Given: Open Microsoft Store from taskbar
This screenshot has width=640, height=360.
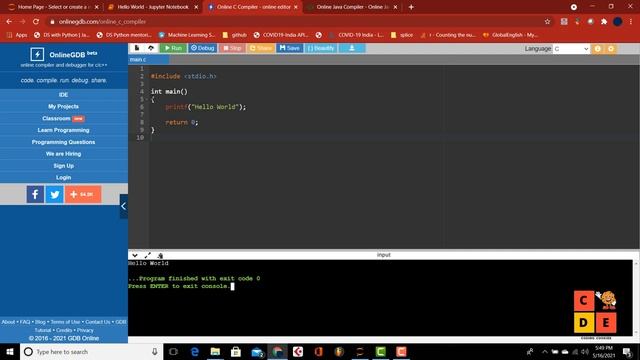Looking at the screenshot, I should click(236, 351).
